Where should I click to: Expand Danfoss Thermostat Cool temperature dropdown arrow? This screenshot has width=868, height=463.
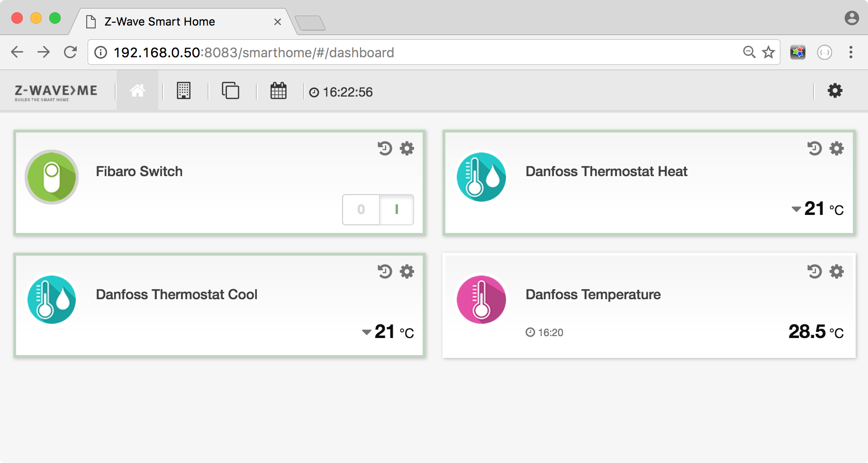(367, 332)
